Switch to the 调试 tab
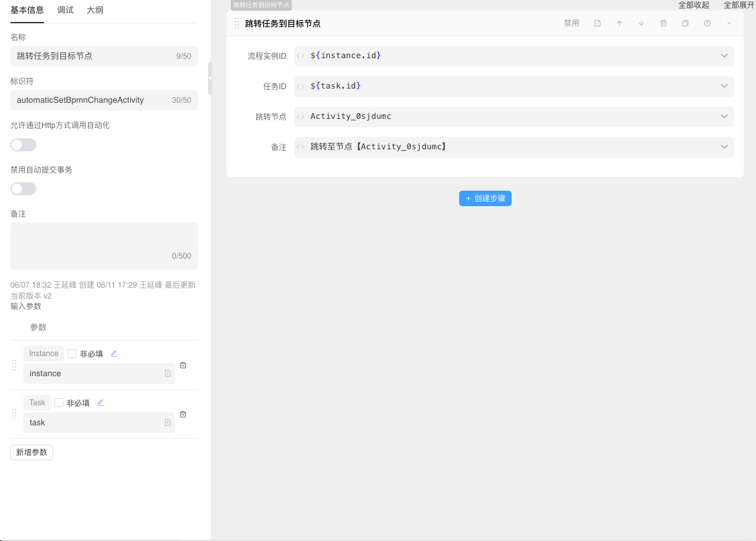 click(x=65, y=10)
